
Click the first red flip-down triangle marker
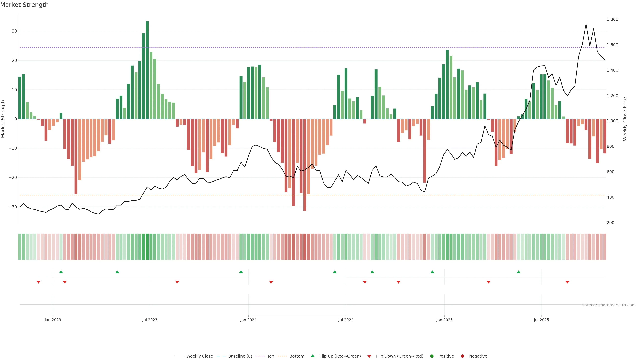(39, 282)
